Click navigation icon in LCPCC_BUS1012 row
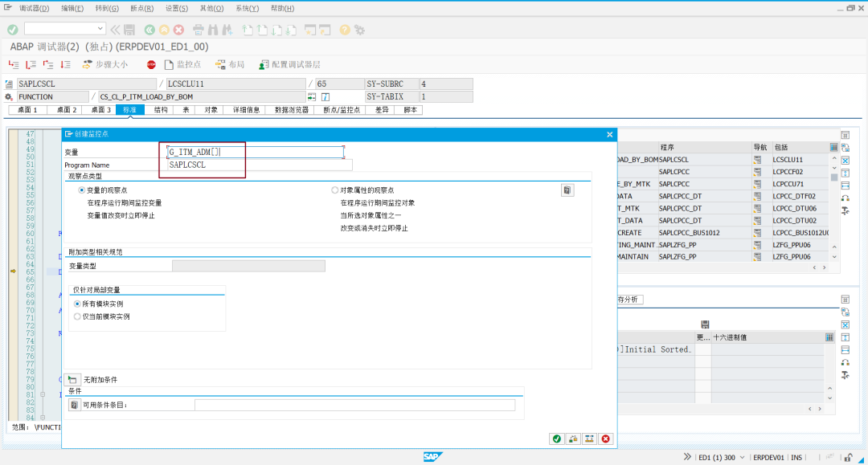Screen dimensions: 868x465 [x=757, y=233]
